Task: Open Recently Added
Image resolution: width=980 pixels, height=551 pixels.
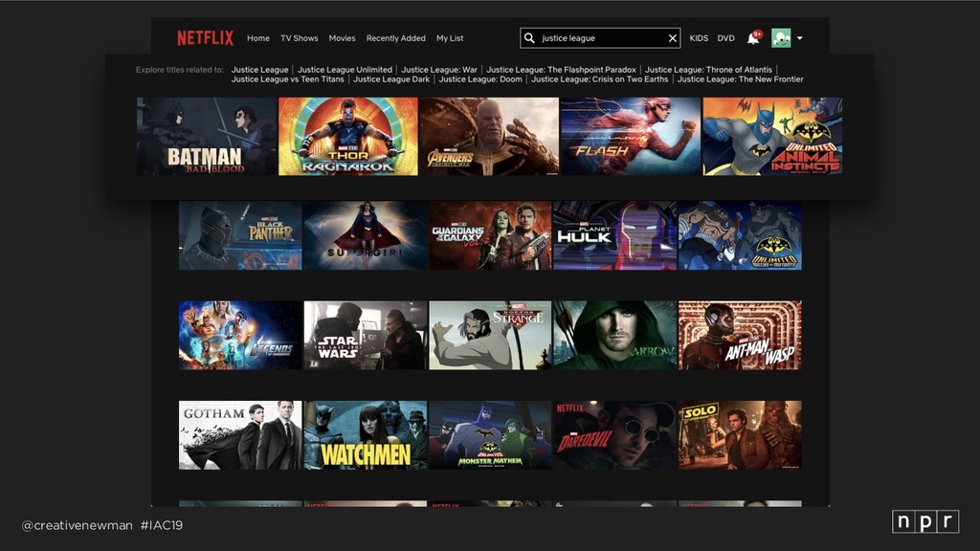Action: tap(395, 38)
